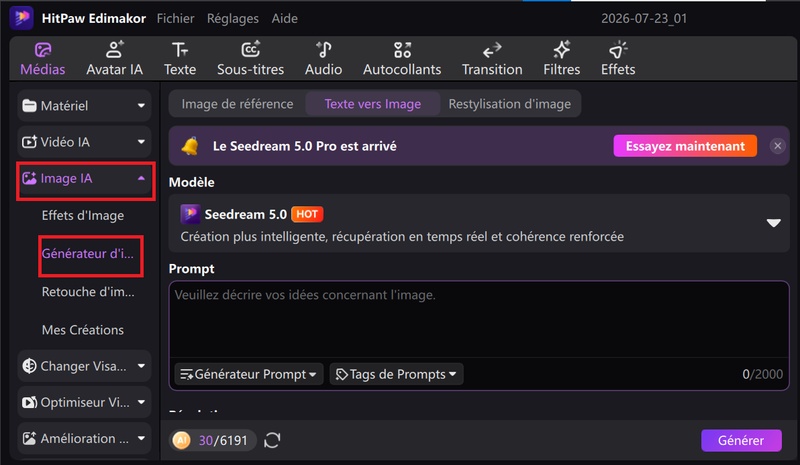The width and height of the screenshot is (800, 465).
Task: Open the Effets panel
Action: point(618,58)
